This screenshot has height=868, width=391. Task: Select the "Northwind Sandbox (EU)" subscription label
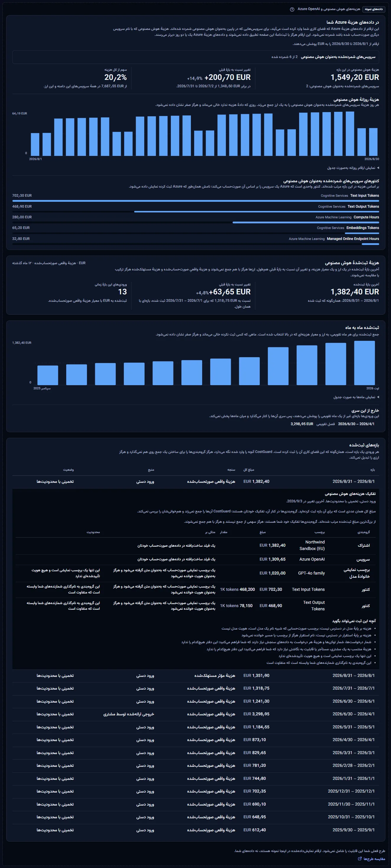(312, 545)
